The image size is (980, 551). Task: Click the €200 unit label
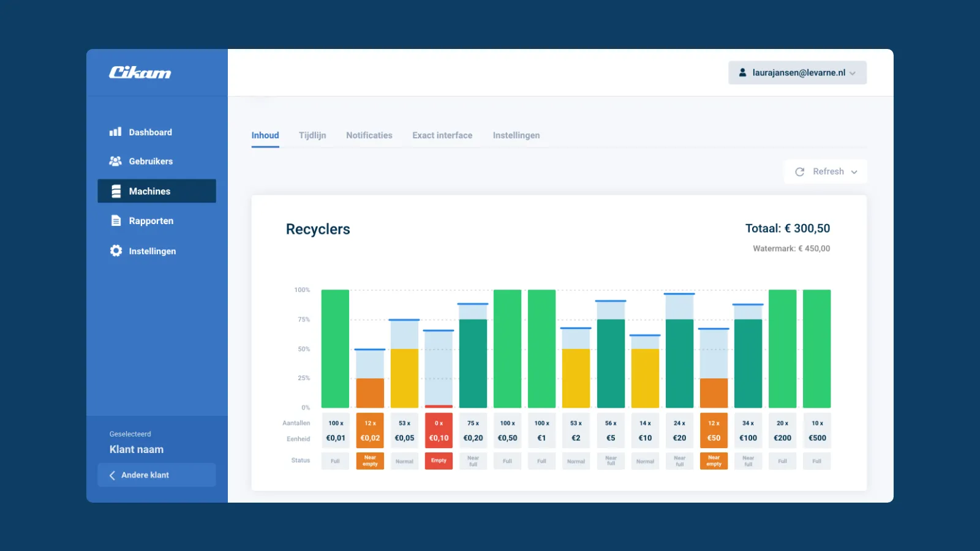pyautogui.click(x=782, y=438)
